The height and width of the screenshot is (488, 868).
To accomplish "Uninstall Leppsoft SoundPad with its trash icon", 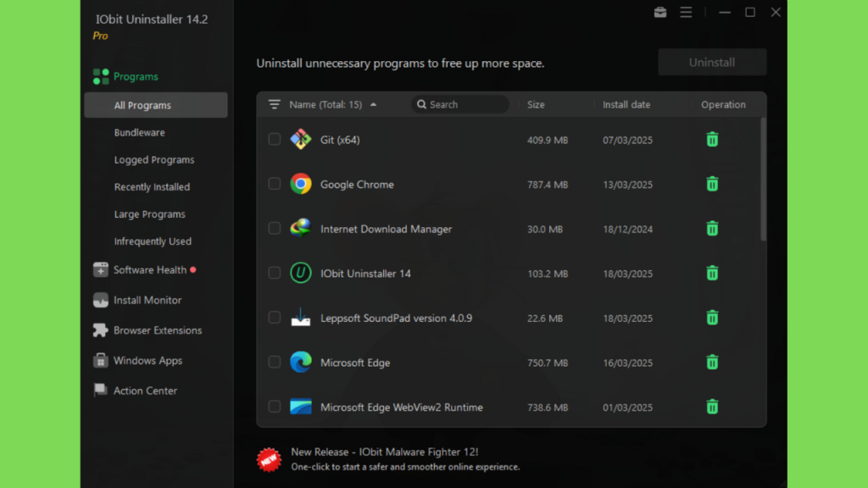I will point(712,318).
